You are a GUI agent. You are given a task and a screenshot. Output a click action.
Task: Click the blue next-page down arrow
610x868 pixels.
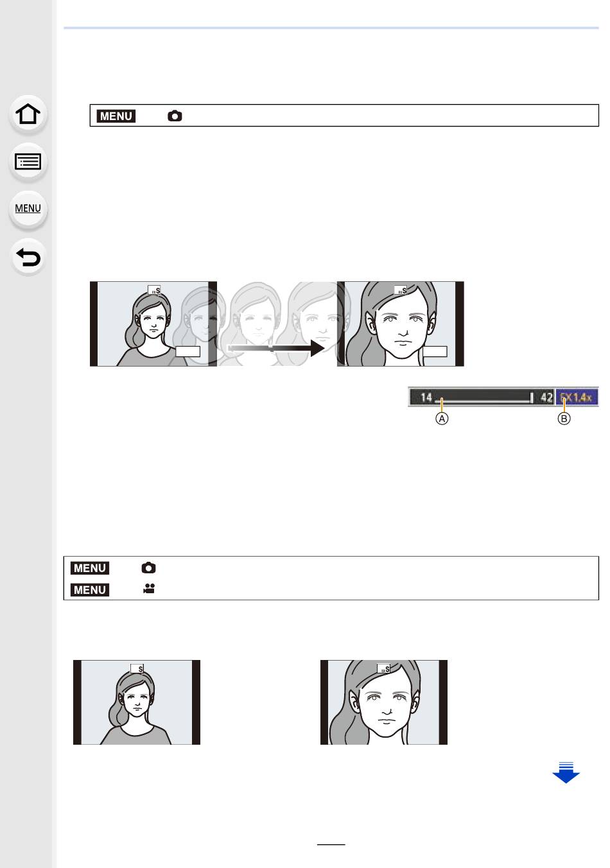pyautogui.click(x=566, y=772)
